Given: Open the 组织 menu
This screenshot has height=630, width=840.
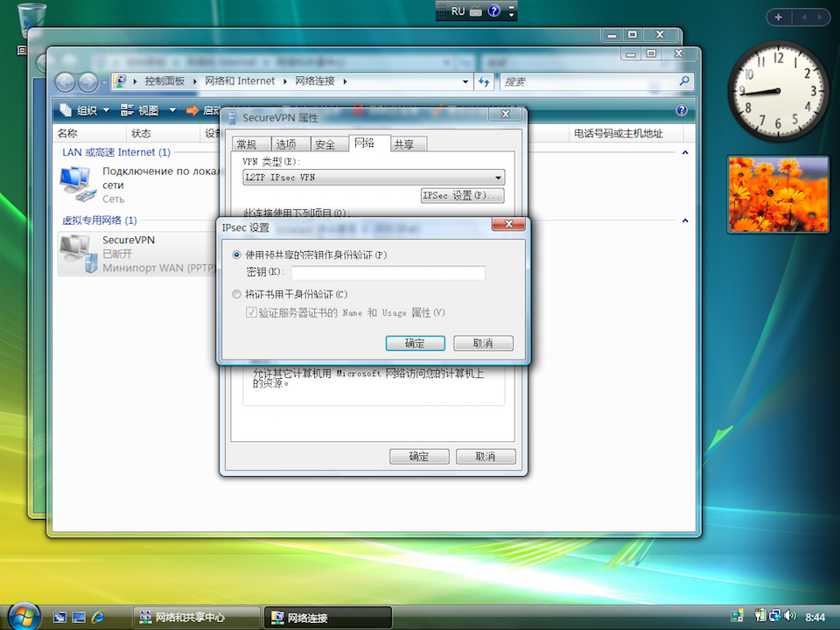Looking at the screenshot, I should (85, 110).
